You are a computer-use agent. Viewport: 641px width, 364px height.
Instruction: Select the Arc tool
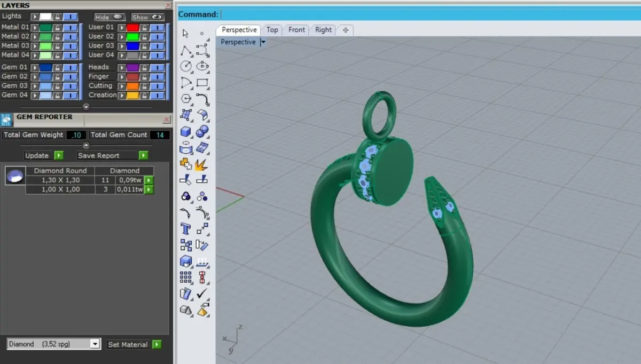coord(186,83)
